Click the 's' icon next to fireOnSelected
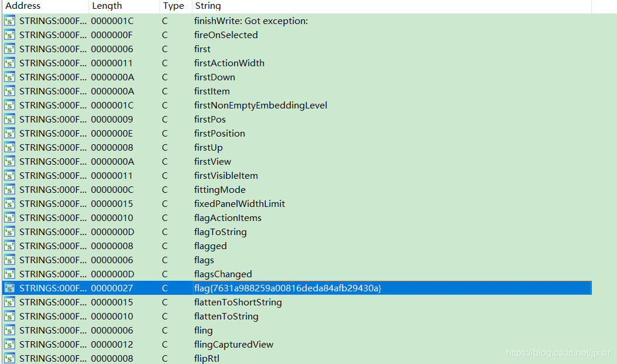Screen dimensions: 617x364 click(x=10, y=35)
